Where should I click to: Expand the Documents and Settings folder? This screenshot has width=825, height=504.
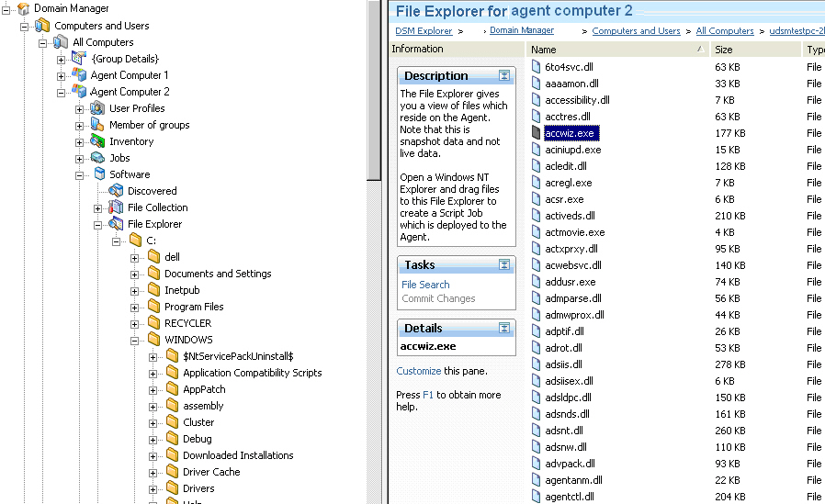pyautogui.click(x=135, y=274)
